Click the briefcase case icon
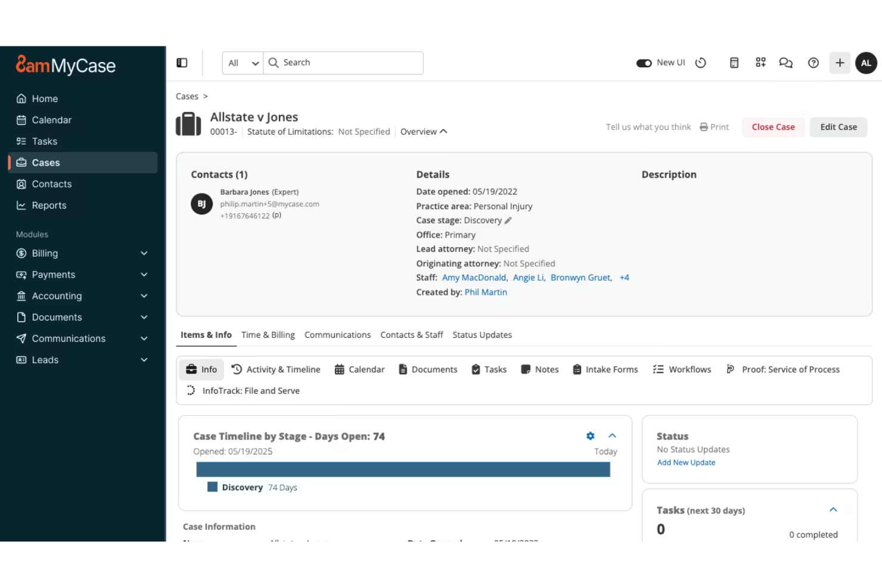Image resolution: width=882 pixels, height=588 pixels. click(188, 125)
